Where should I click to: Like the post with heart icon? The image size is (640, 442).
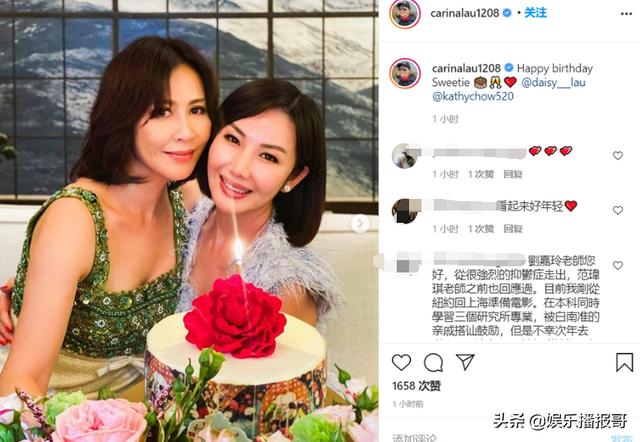pos(401,362)
